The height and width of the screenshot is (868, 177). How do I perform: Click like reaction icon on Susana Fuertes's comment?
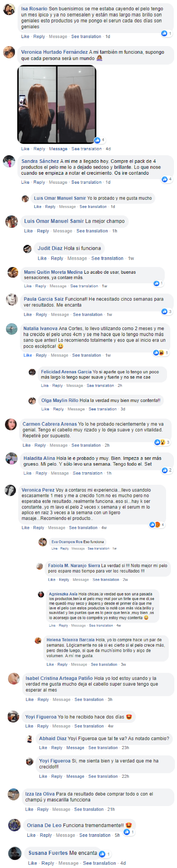click(x=102, y=853)
